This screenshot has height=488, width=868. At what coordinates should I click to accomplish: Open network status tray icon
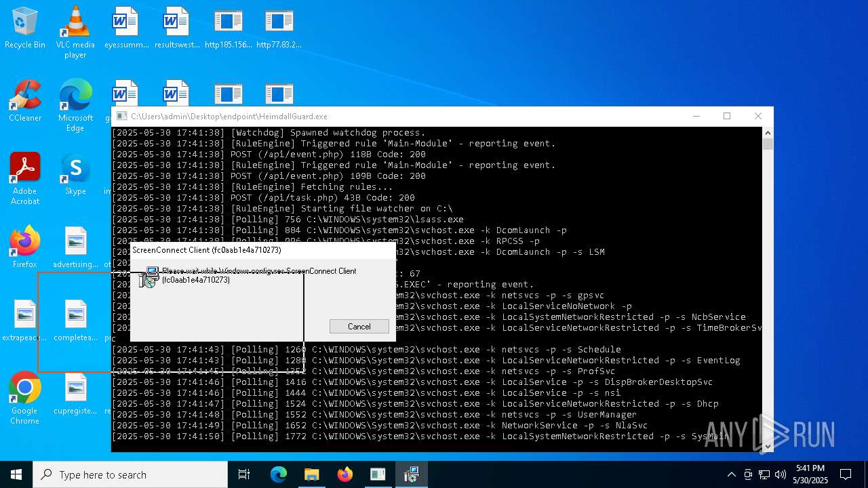pyautogui.click(x=764, y=474)
